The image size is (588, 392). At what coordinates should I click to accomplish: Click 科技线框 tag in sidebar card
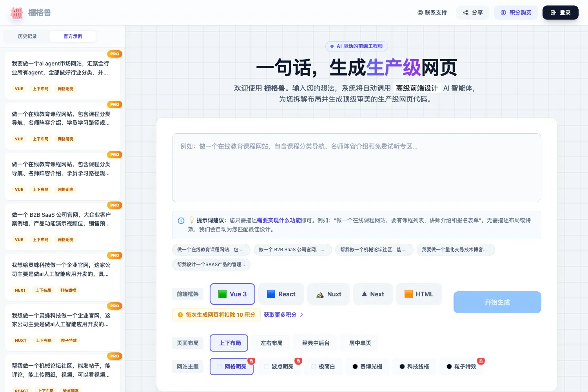69,290
